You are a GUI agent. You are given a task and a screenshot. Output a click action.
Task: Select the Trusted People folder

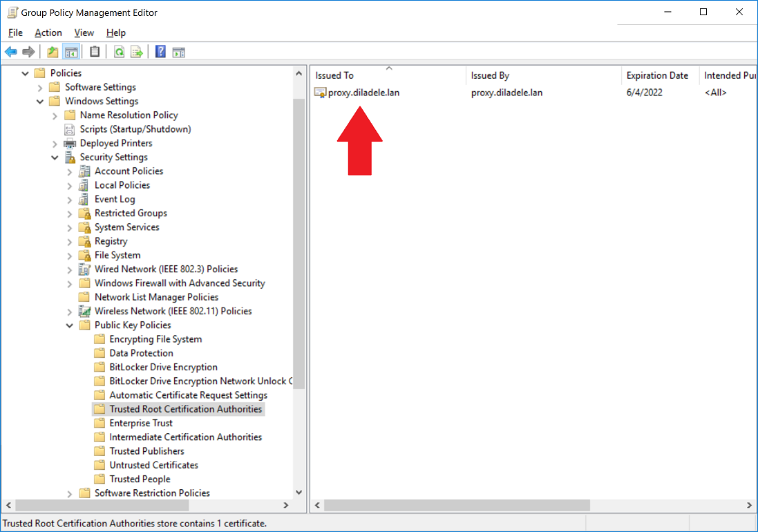pyautogui.click(x=140, y=479)
